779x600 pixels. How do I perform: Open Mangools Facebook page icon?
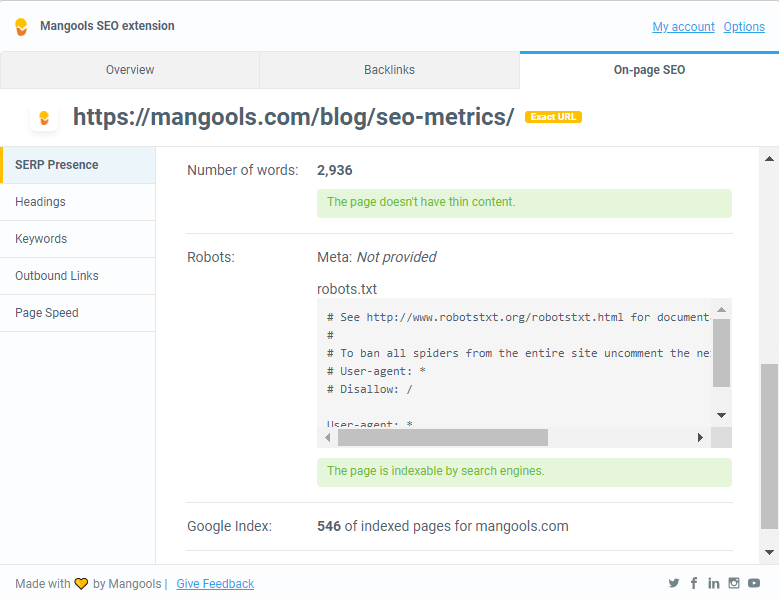(694, 583)
